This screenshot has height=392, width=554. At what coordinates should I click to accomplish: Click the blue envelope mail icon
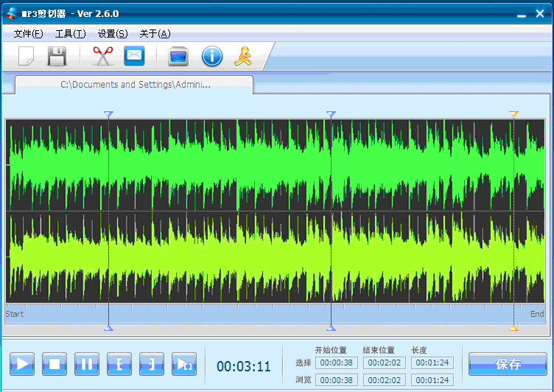[134, 56]
